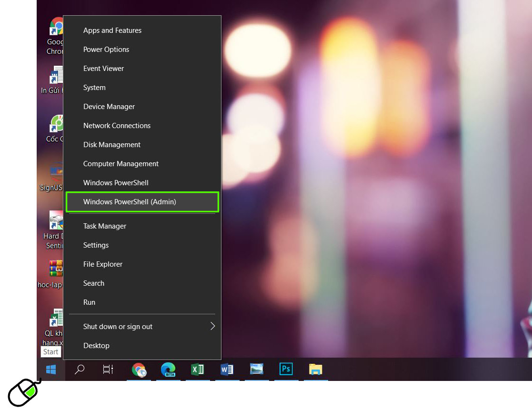This screenshot has width=532, height=410.
Task: Open Word from the taskbar
Action: (227, 370)
